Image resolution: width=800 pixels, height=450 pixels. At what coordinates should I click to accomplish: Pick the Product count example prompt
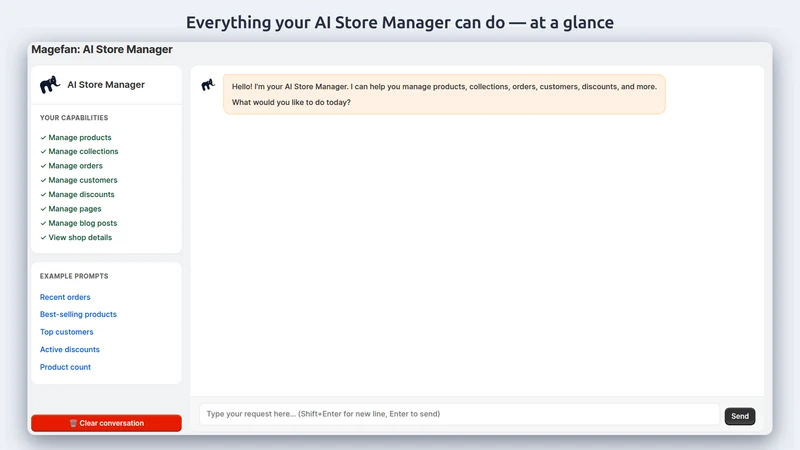[x=65, y=367]
